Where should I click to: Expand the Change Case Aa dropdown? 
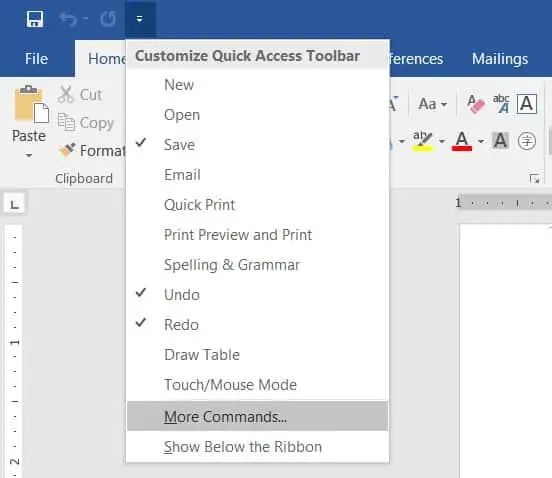[433, 104]
